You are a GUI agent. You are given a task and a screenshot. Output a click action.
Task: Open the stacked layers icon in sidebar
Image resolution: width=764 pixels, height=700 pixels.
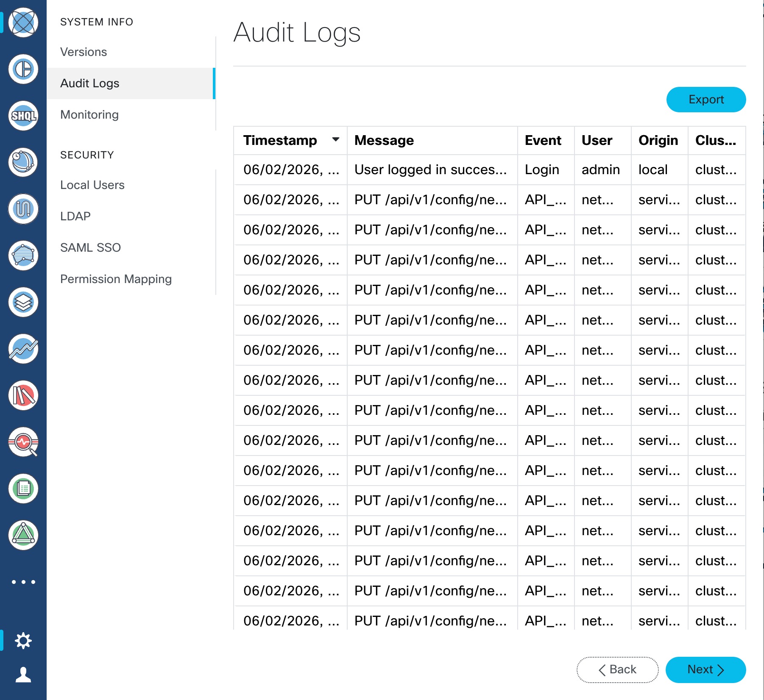point(23,302)
